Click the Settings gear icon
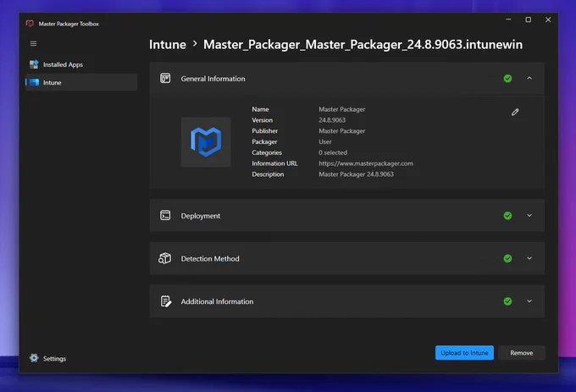Screen dimensions: 576x392 click(34, 358)
